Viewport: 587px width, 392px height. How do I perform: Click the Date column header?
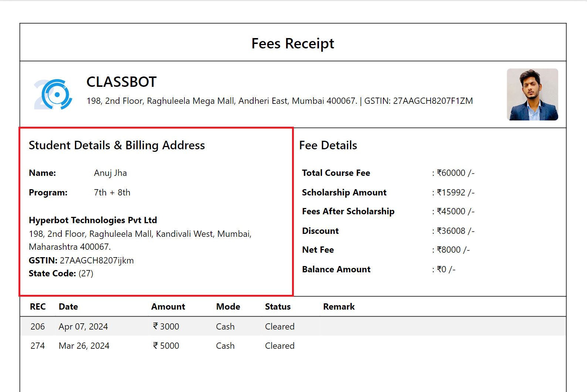pyautogui.click(x=68, y=307)
